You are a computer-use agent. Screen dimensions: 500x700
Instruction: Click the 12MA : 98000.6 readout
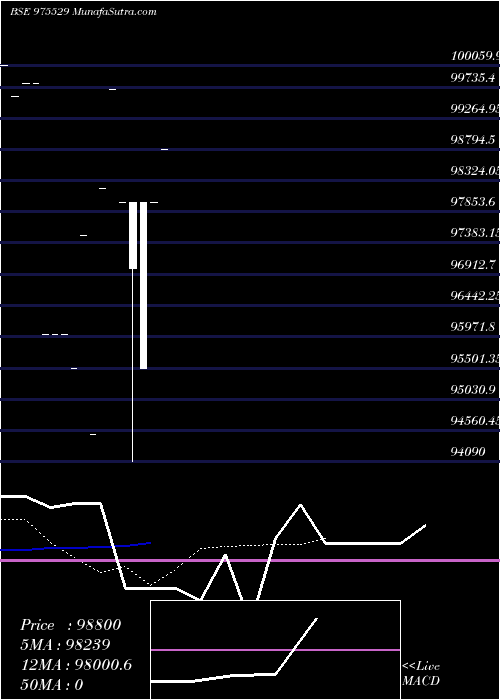pos(76,665)
